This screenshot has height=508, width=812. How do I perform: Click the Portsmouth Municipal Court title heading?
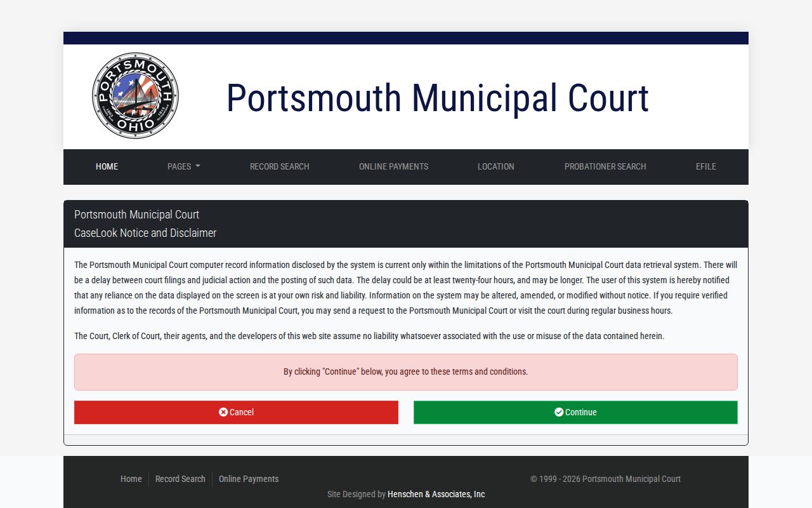click(x=438, y=98)
